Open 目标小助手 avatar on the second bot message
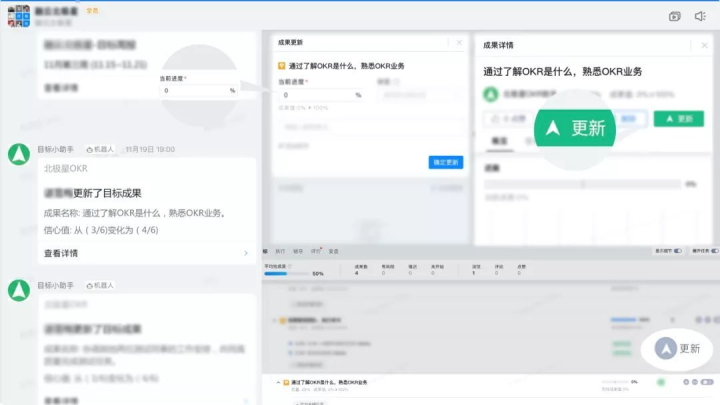The image size is (720, 405). 19,290
